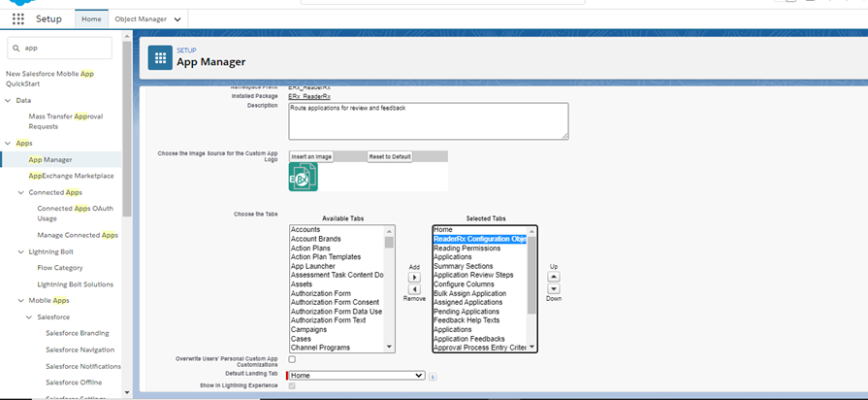Toggle Show in Lightning Experience checkbox
Viewport: 868px width, 400px height.
pyautogui.click(x=292, y=386)
